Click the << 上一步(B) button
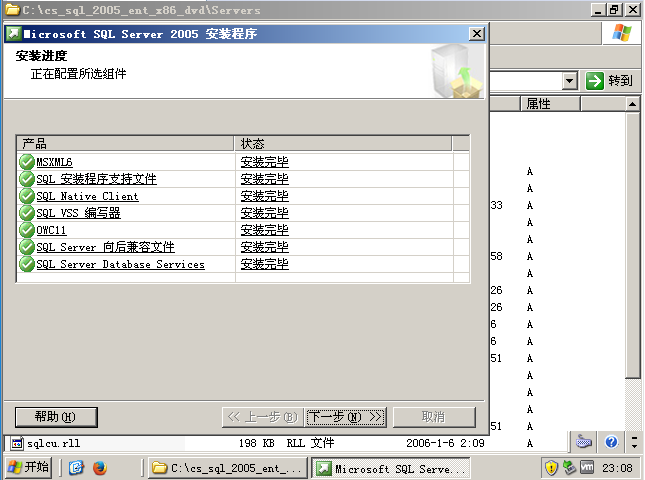 [x=263, y=417]
